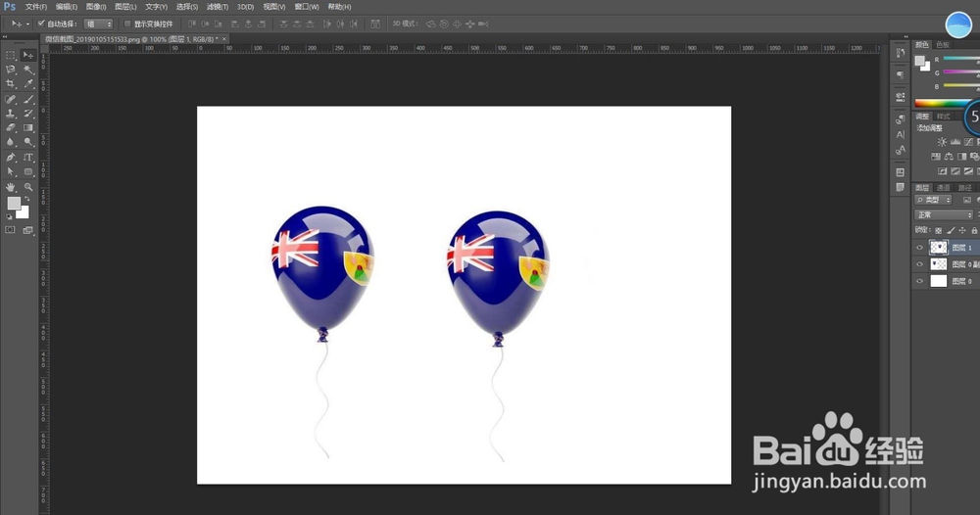Viewport: 980px width, 515px height.
Task: Expand the collapsed toolbox panel arrows
Action: (5, 37)
